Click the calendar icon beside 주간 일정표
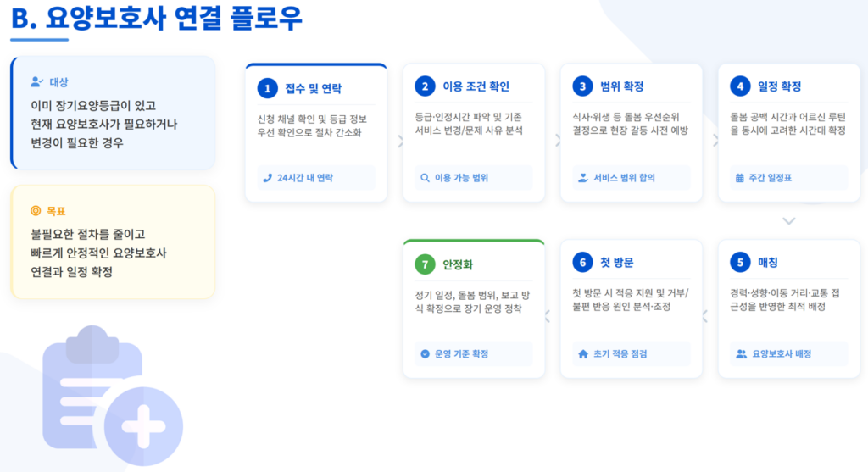The image size is (868, 472). pos(740,178)
